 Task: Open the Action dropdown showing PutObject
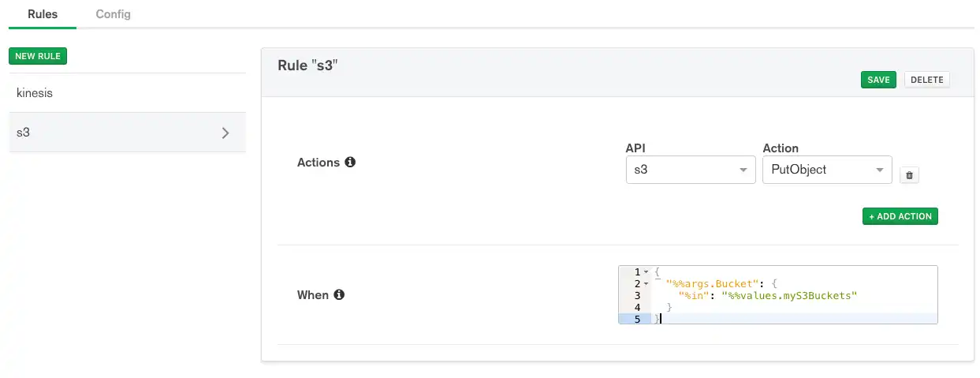[826, 170]
